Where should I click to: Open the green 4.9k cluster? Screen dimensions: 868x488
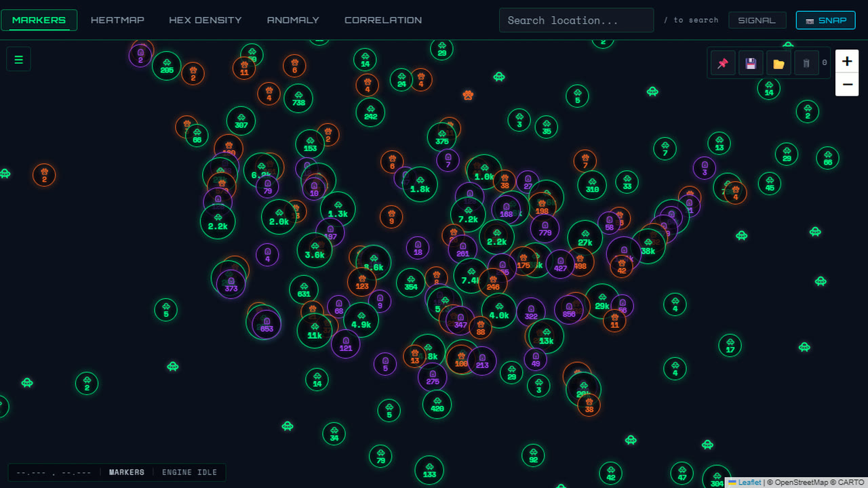click(361, 320)
